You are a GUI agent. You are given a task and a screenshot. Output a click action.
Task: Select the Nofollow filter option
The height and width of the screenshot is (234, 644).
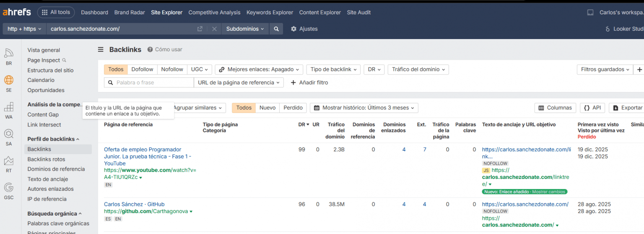coord(172,69)
